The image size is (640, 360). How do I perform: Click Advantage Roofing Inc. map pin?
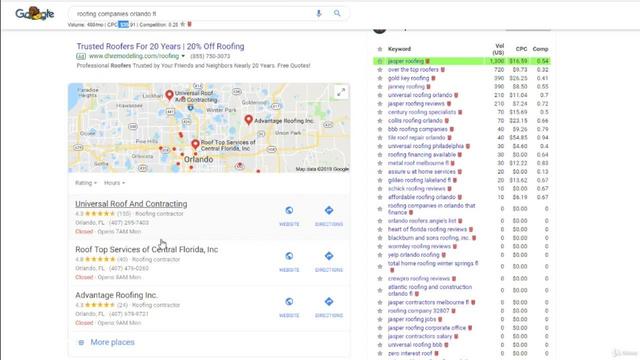249,120
